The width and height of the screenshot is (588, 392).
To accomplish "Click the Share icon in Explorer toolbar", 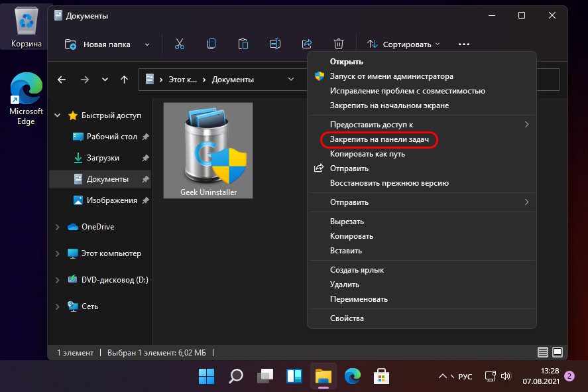I will pos(307,44).
